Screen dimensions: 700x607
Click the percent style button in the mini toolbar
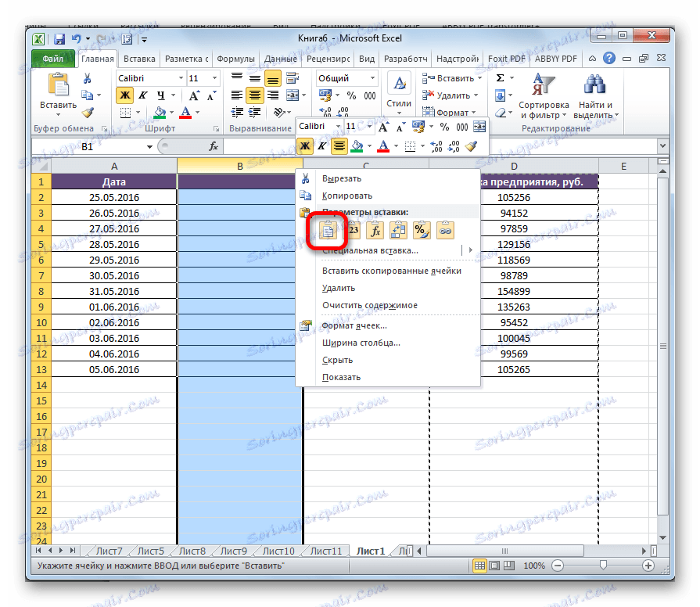tap(444, 127)
